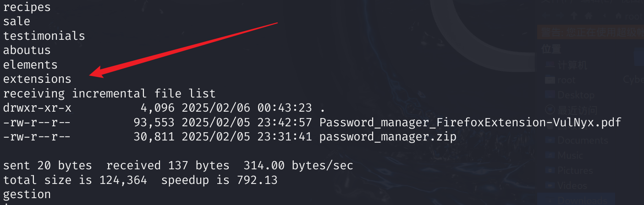Click the 'gestion' line in terminal
Viewport: 644px width, 205px height.
pyautogui.click(x=27, y=194)
